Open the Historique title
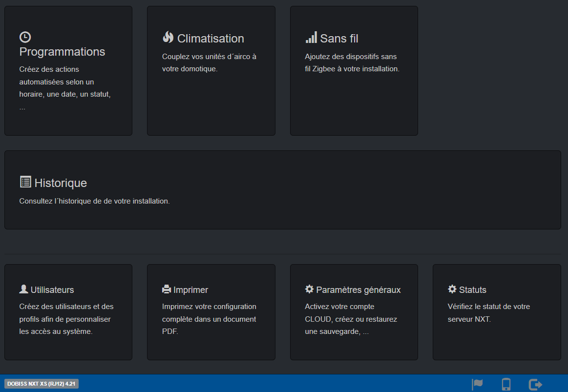The image size is (568, 392). click(61, 183)
